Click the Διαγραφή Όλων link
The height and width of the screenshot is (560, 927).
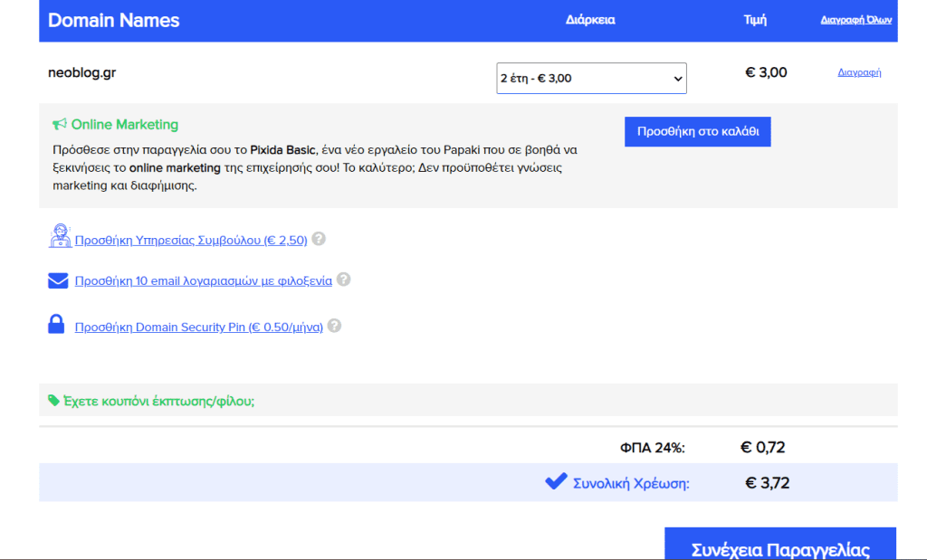857,19
